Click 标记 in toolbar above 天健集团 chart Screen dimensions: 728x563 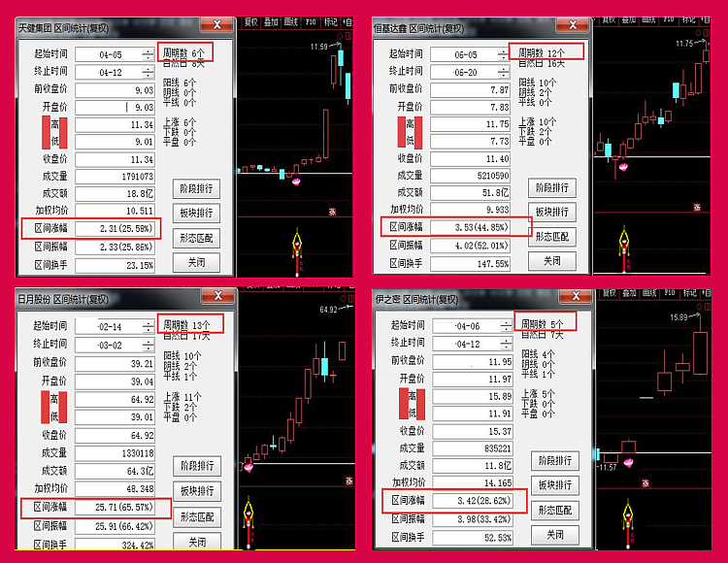point(332,21)
